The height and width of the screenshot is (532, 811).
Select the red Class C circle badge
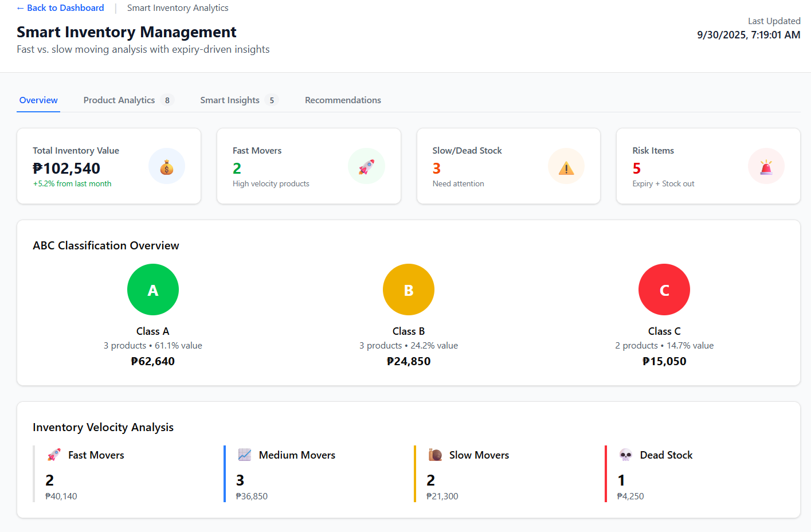point(664,290)
